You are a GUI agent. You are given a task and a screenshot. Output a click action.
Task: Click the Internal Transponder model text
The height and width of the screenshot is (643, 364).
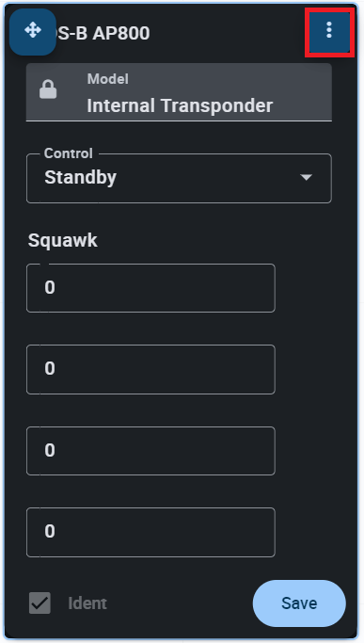coord(180,105)
